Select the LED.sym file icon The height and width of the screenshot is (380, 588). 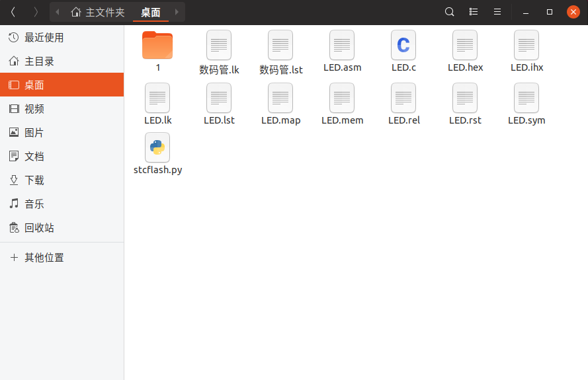coord(526,98)
